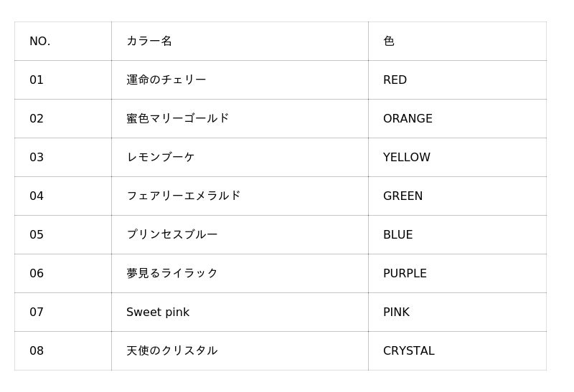
Task: Click the 色 column header
Action: coord(389,42)
